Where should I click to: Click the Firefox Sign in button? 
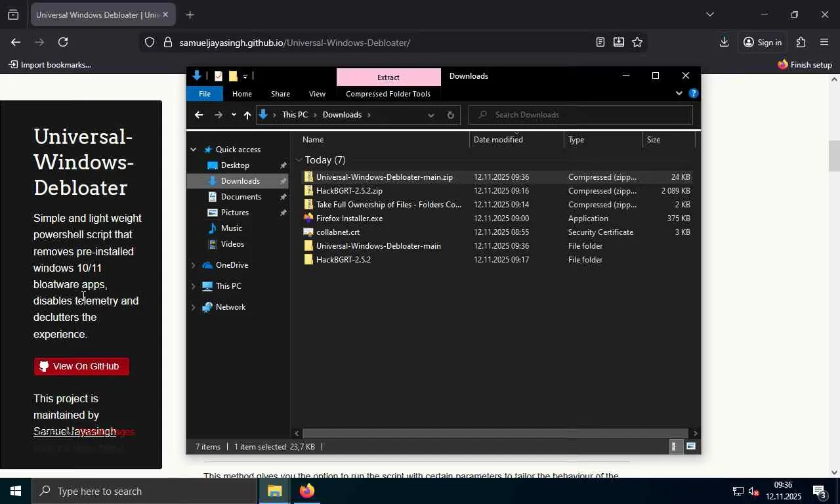point(763,42)
